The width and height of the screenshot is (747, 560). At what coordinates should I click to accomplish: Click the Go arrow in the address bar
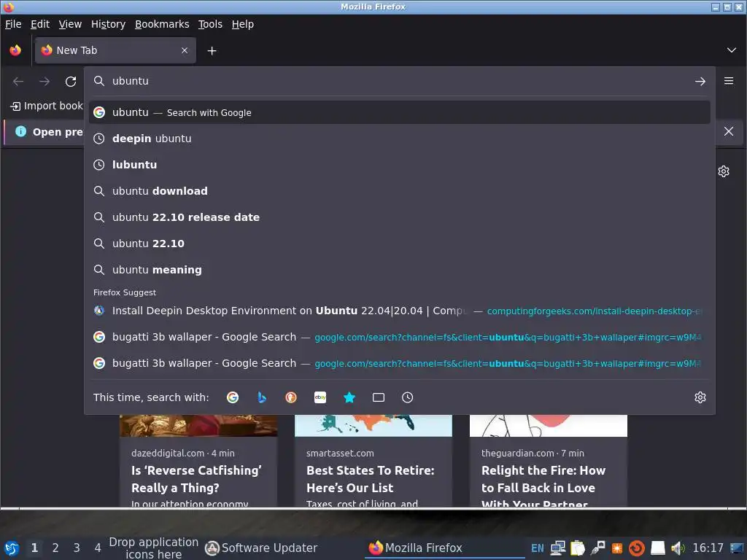[x=700, y=82]
